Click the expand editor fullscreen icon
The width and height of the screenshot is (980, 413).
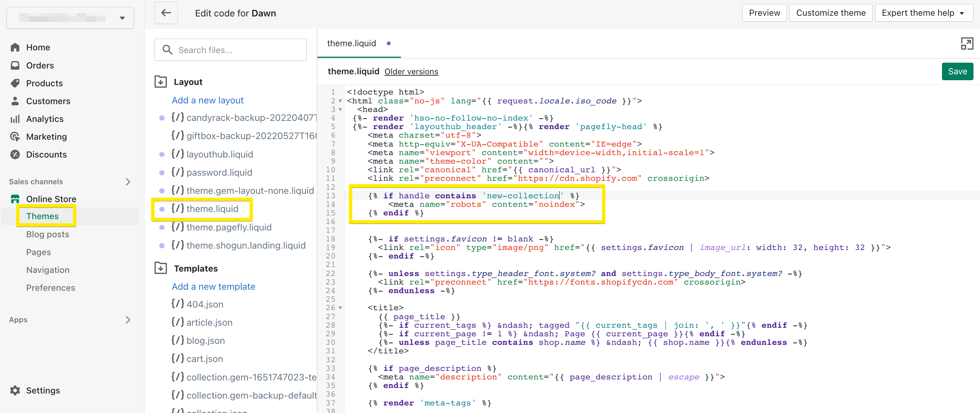(966, 44)
